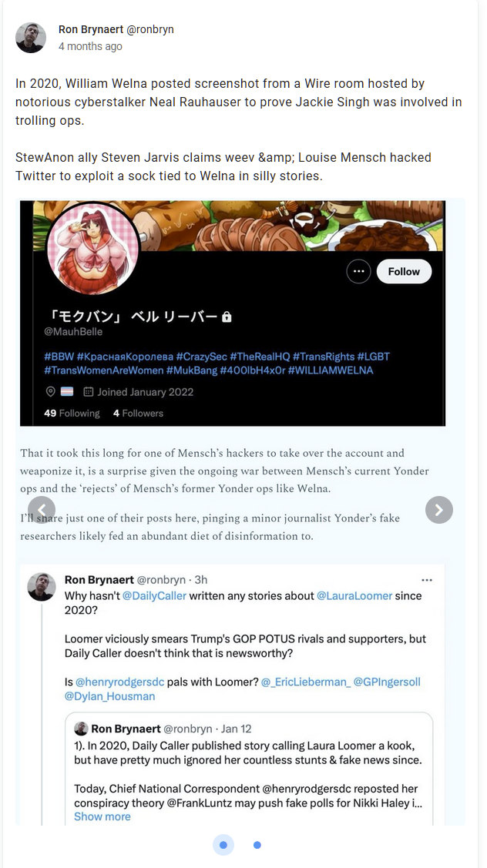This screenshot has width=487, height=868.
Task: Go to previous carousel image arrow
Action: [42, 510]
